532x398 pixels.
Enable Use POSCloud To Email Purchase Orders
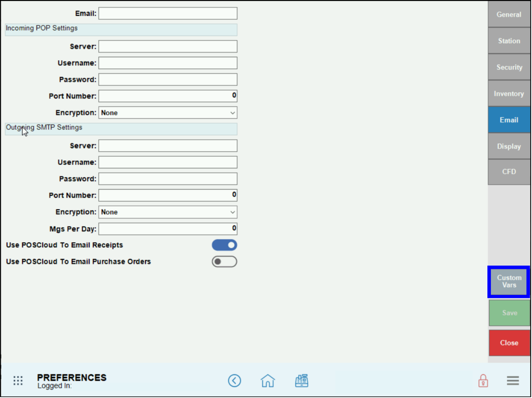point(225,262)
